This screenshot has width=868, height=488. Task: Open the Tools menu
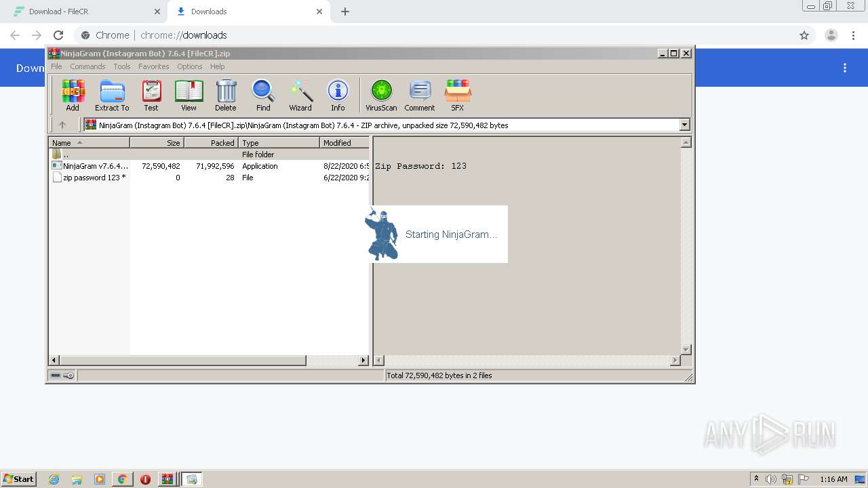[x=122, y=66]
